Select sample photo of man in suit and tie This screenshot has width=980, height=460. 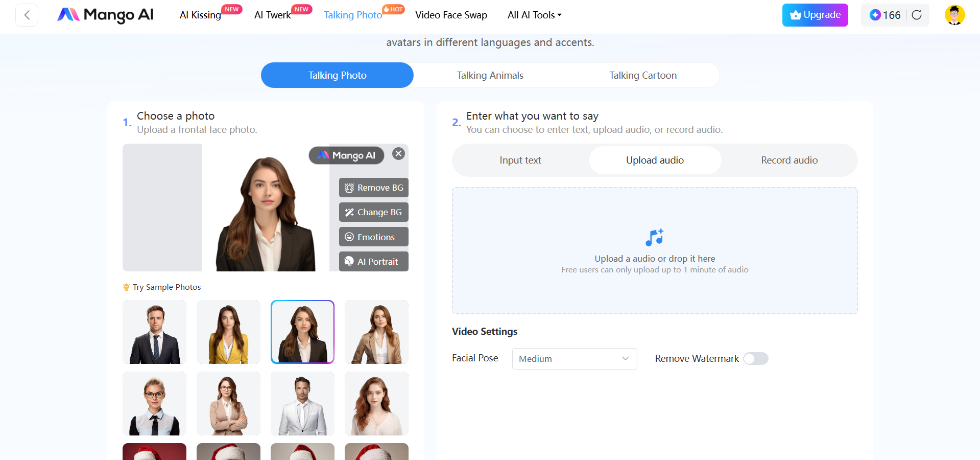click(155, 332)
